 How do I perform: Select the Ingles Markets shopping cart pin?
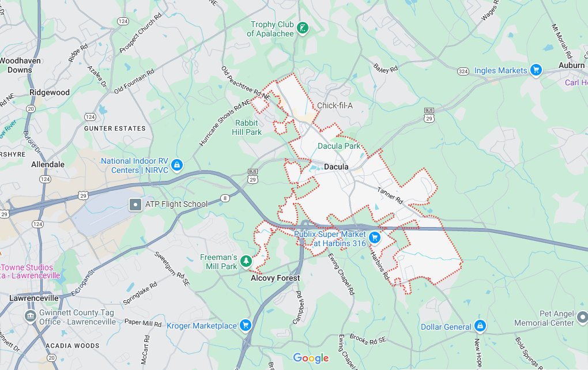[536, 70]
